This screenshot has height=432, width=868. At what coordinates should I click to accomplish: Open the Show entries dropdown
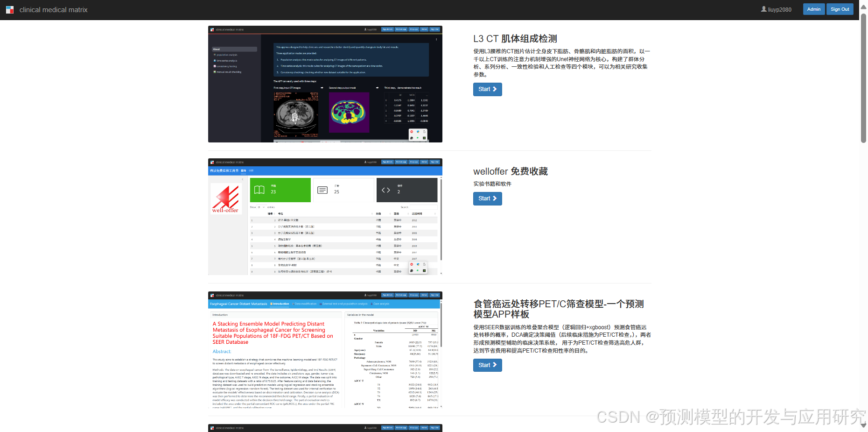(260, 207)
